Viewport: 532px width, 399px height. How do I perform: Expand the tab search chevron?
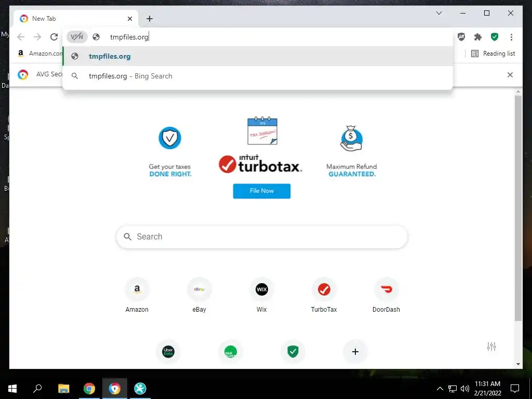pos(439,13)
